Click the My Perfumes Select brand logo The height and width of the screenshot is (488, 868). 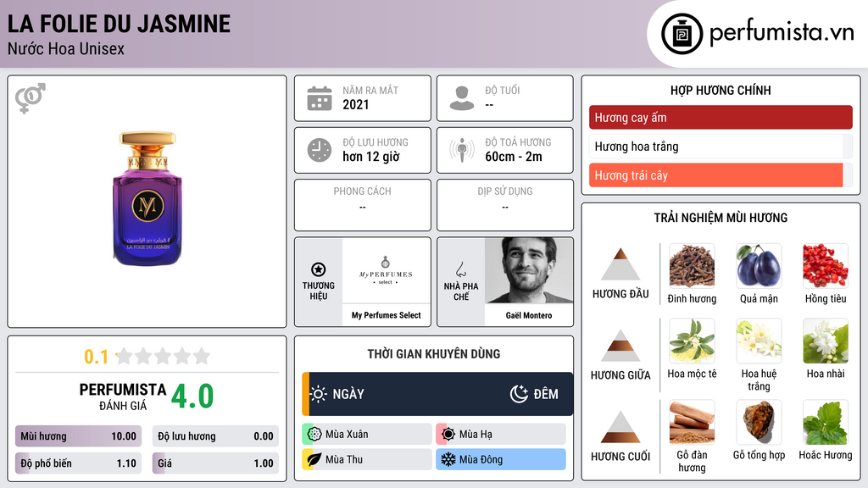[x=386, y=270]
